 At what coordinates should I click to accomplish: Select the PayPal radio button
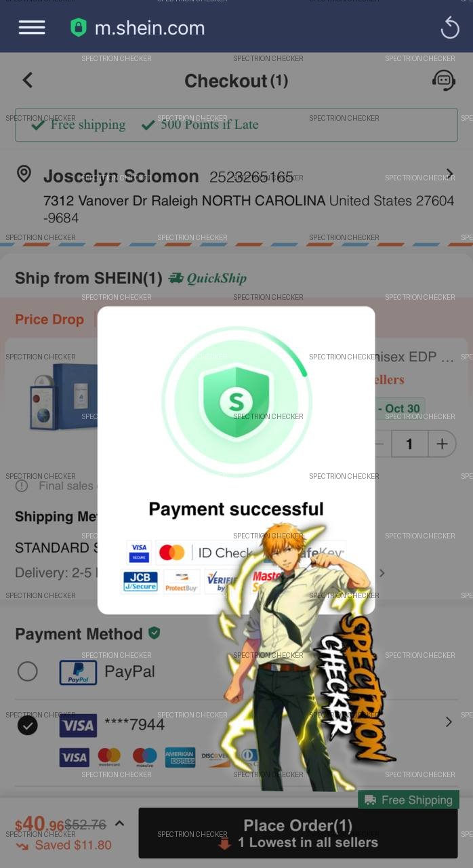[x=28, y=671]
